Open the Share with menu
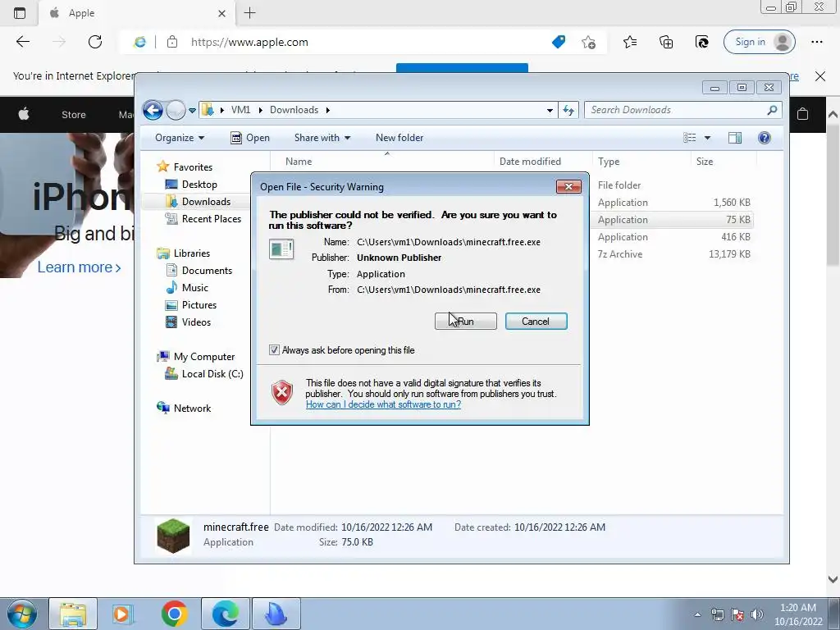The height and width of the screenshot is (630, 840). click(322, 138)
